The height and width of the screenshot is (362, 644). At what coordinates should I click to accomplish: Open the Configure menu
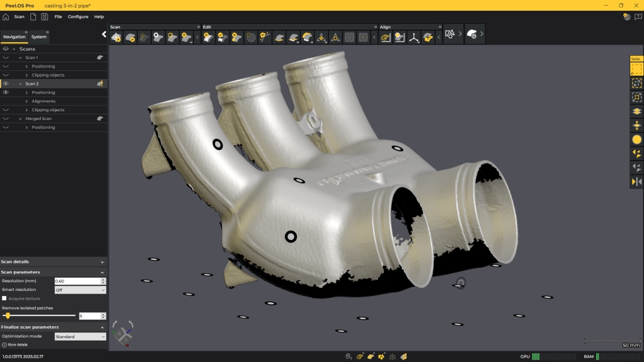(78, 16)
